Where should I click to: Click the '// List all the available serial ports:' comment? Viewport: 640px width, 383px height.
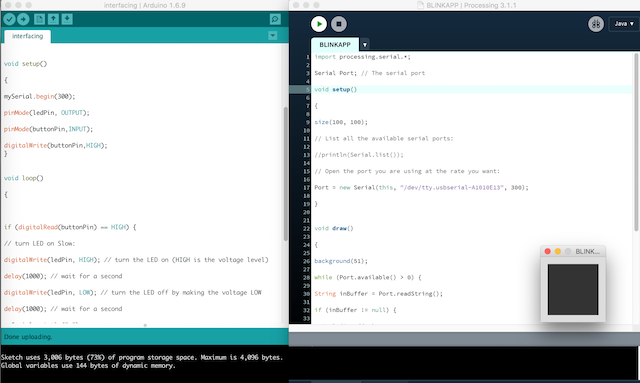[384, 138]
